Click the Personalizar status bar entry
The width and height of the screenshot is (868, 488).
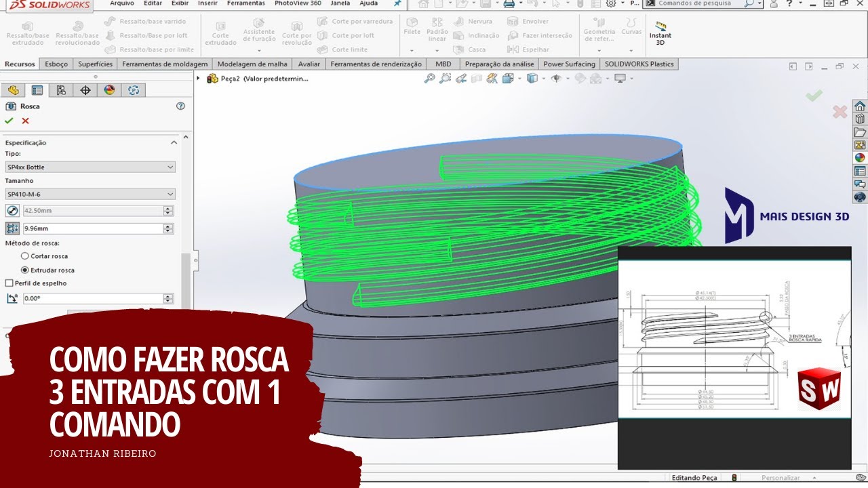[x=780, y=478]
